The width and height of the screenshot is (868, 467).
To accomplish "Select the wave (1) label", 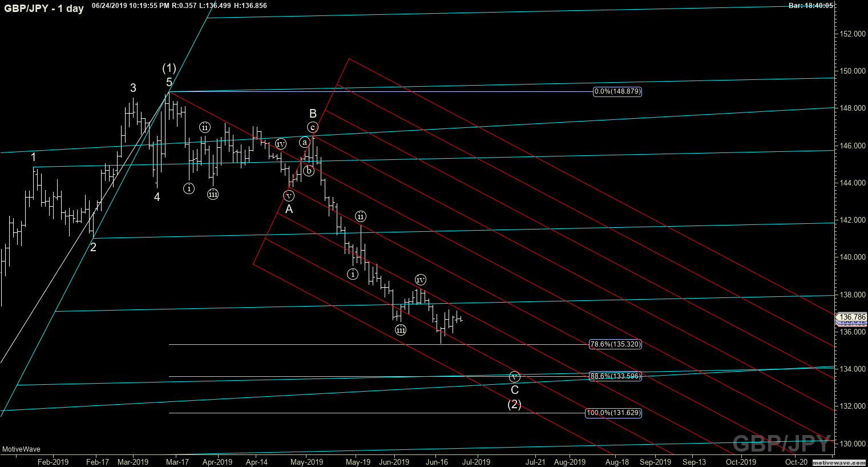I will point(169,69).
